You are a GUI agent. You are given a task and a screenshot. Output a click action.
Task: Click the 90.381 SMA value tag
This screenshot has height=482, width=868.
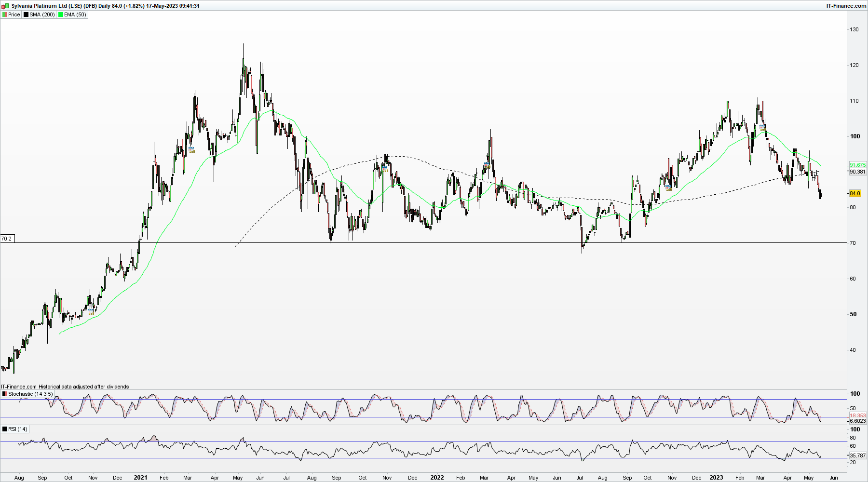857,172
